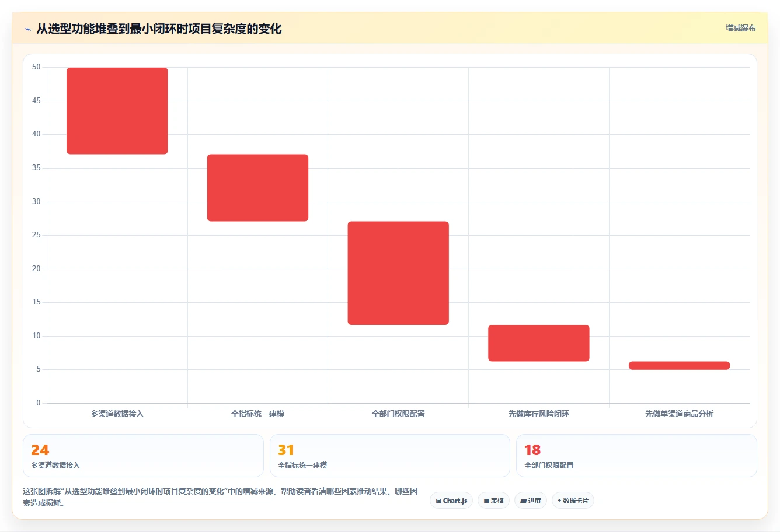Click the x-axis label 先做单渠道商品分析
Image resolution: width=780 pixels, height=532 pixels.
coord(679,414)
